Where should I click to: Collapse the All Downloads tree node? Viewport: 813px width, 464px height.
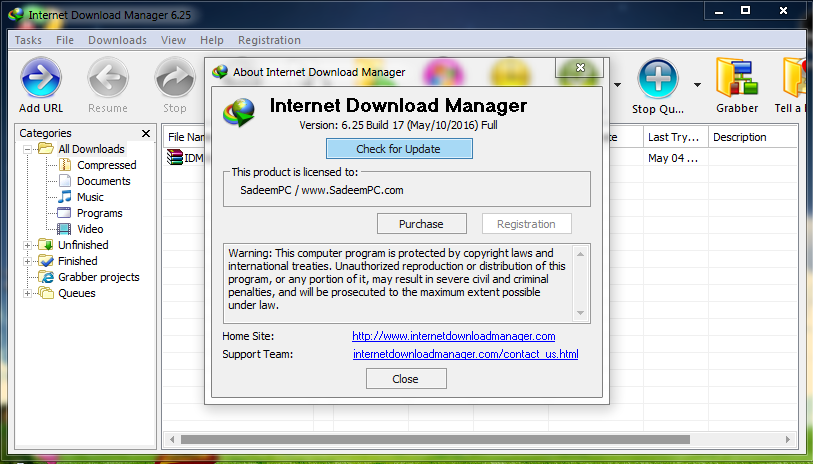click(x=27, y=149)
